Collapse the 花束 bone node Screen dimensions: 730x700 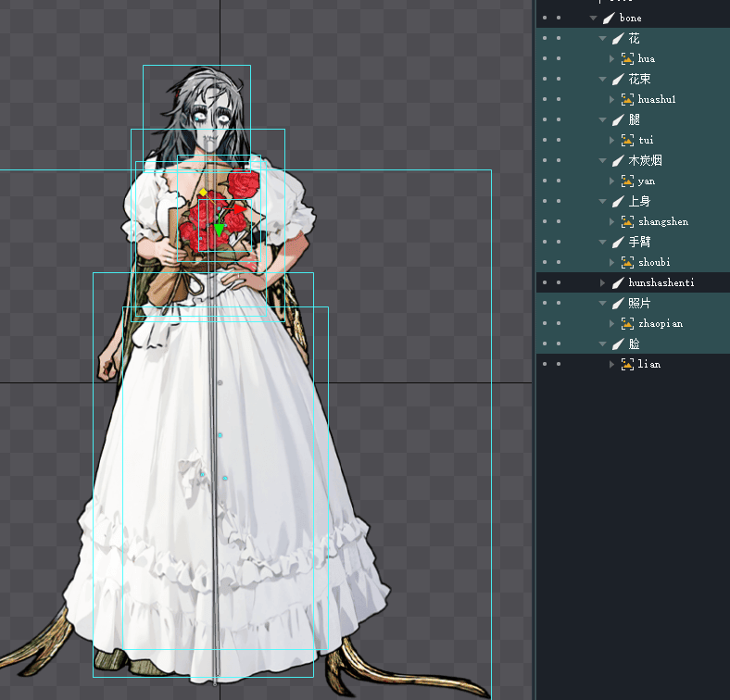pyautogui.click(x=603, y=80)
